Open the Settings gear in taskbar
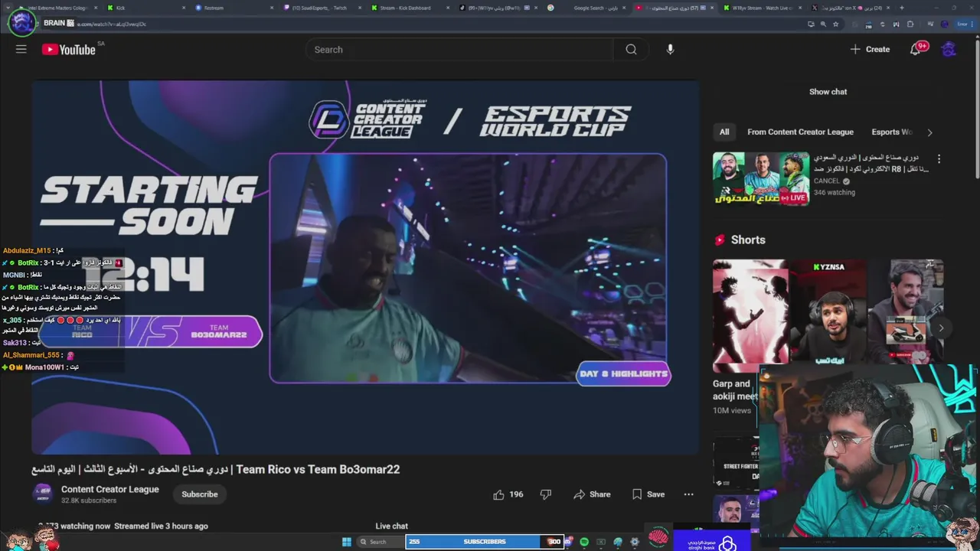The height and width of the screenshot is (551, 980). point(635,542)
